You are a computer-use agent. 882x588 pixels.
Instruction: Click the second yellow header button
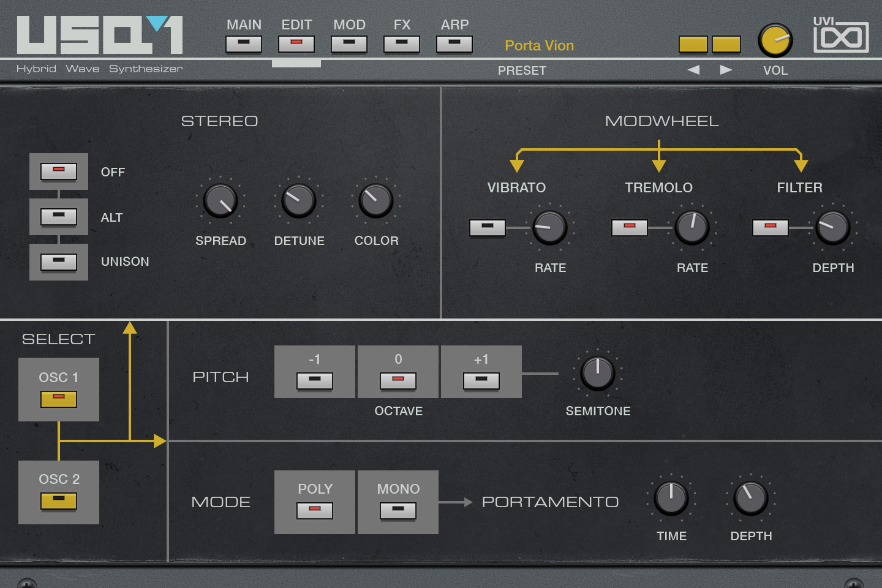726,44
